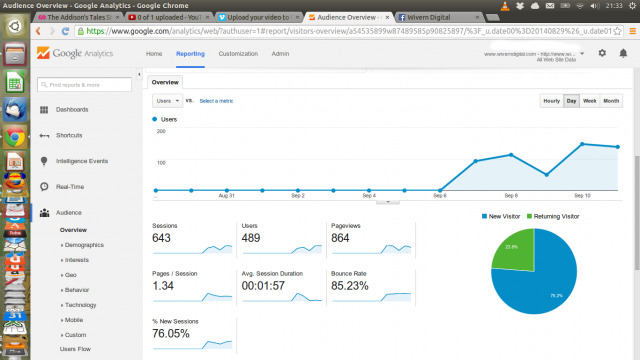Open the settings gear icon

[x=602, y=53]
